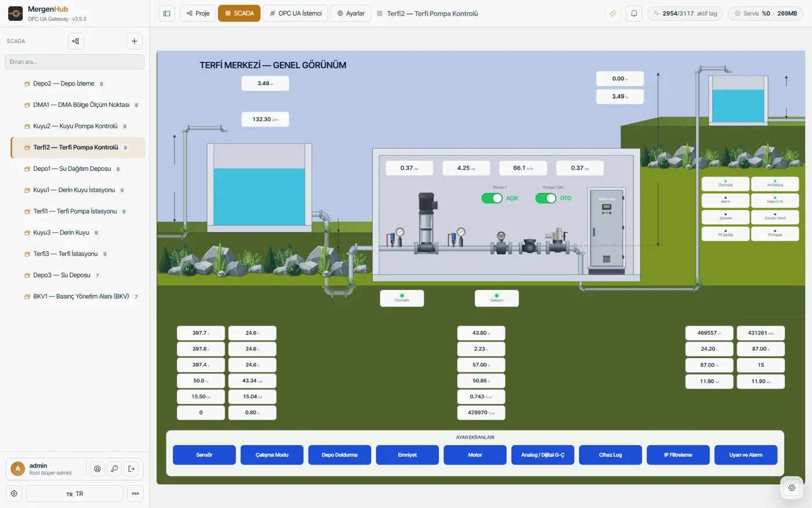Open the Cihaz Log screen
This screenshot has height=508, width=812.
pyautogui.click(x=610, y=455)
